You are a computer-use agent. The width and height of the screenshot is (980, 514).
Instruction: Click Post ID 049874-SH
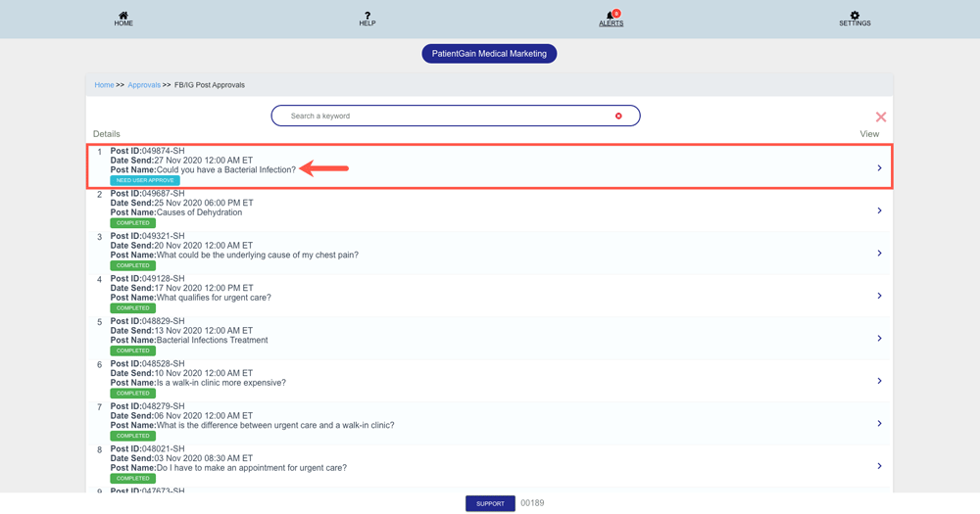tap(148, 151)
